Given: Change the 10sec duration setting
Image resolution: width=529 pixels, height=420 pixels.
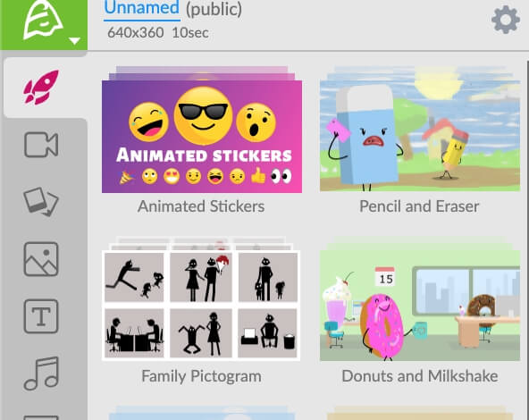Looking at the screenshot, I should (x=190, y=33).
